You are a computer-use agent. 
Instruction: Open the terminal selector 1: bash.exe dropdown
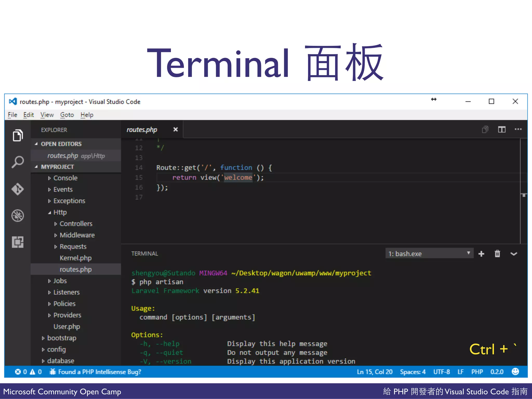point(430,254)
